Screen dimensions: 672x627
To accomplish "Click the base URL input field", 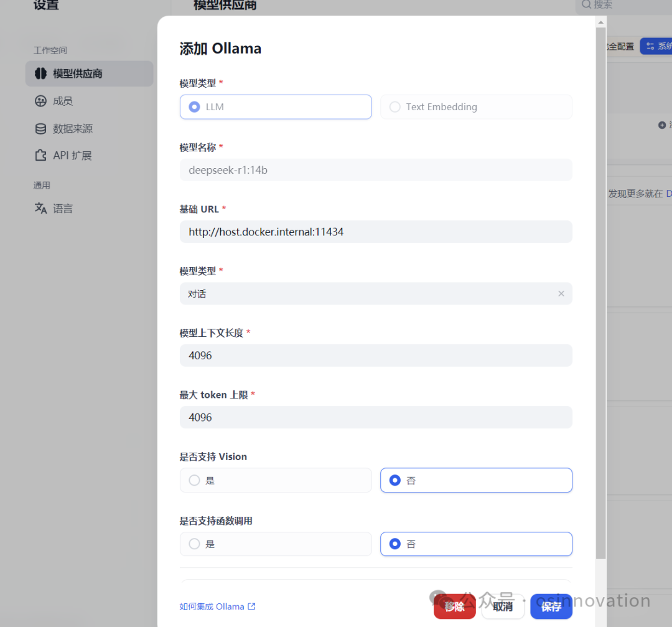I will pos(376,232).
